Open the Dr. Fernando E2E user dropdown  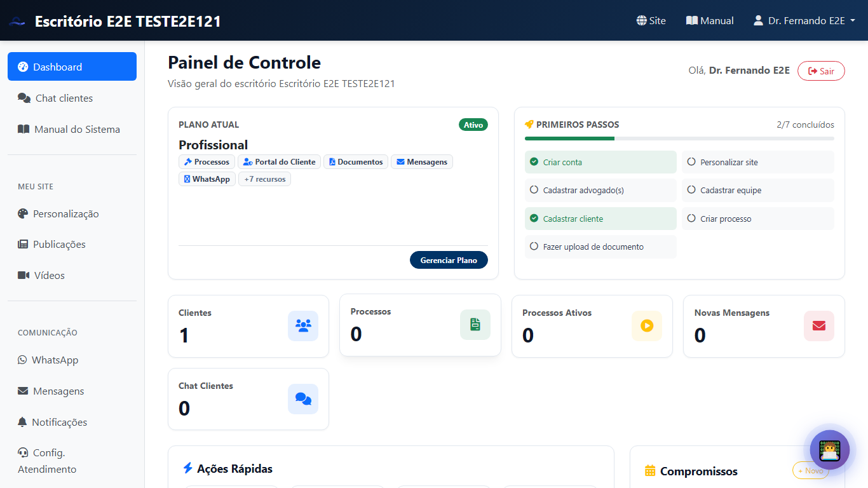804,20
